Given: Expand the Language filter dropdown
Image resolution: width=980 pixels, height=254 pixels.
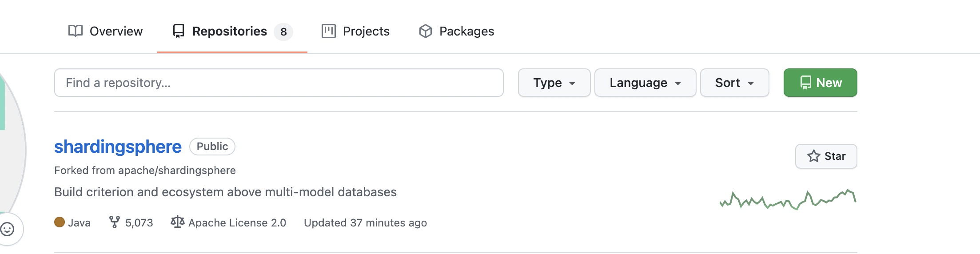Looking at the screenshot, I should pos(645,83).
